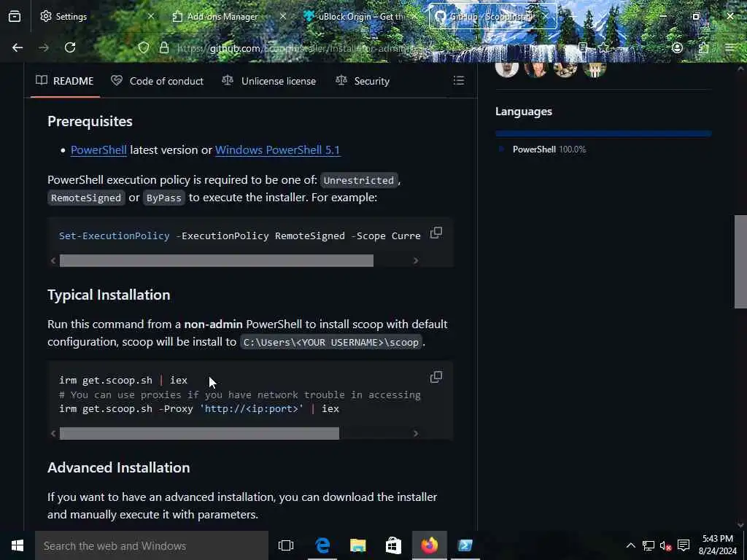Screen dimensions: 747x560
Task: Follow the PowerShell prerequisite link
Action: [x=98, y=149]
